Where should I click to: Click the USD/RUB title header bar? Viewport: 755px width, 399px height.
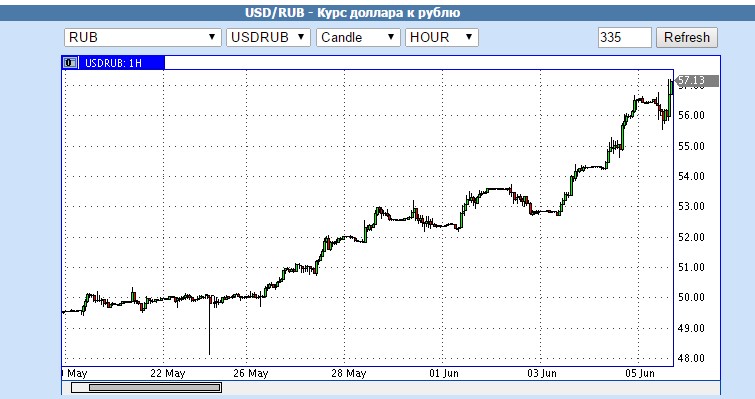pyautogui.click(x=378, y=13)
